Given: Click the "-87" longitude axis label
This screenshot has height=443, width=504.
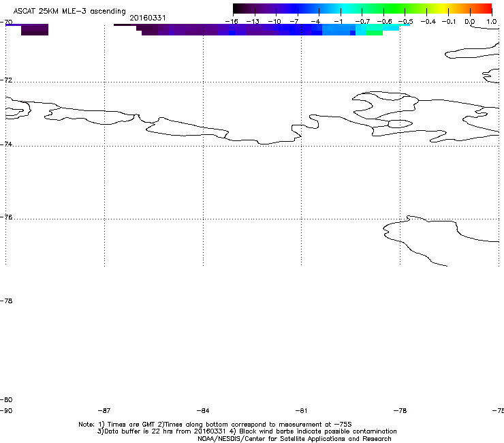Looking at the screenshot, I should pyautogui.click(x=104, y=410).
